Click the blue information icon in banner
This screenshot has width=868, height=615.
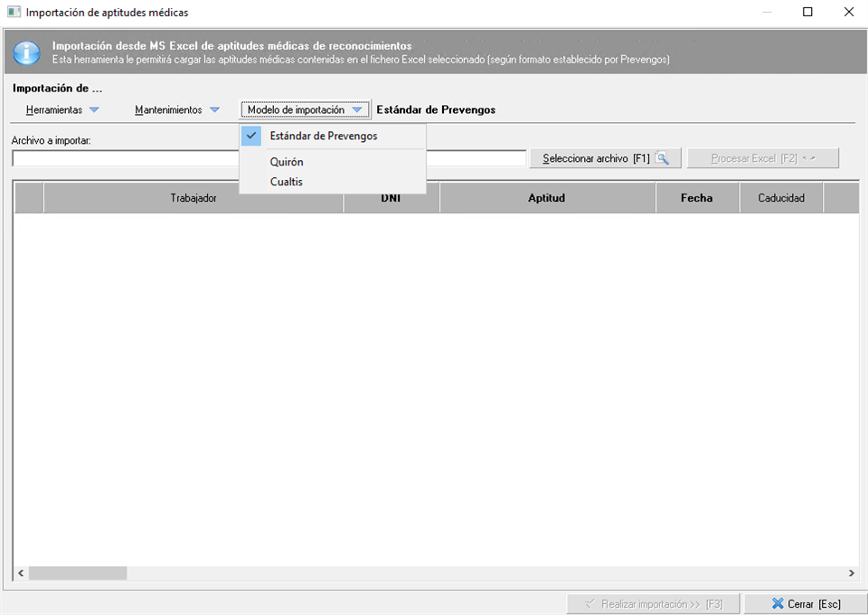click(x=26, y=53)
